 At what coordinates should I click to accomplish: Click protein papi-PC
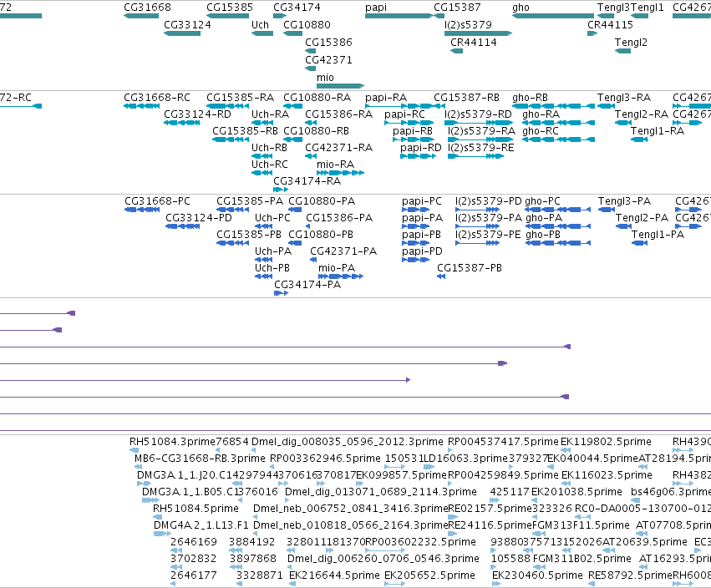pos(422,201)
